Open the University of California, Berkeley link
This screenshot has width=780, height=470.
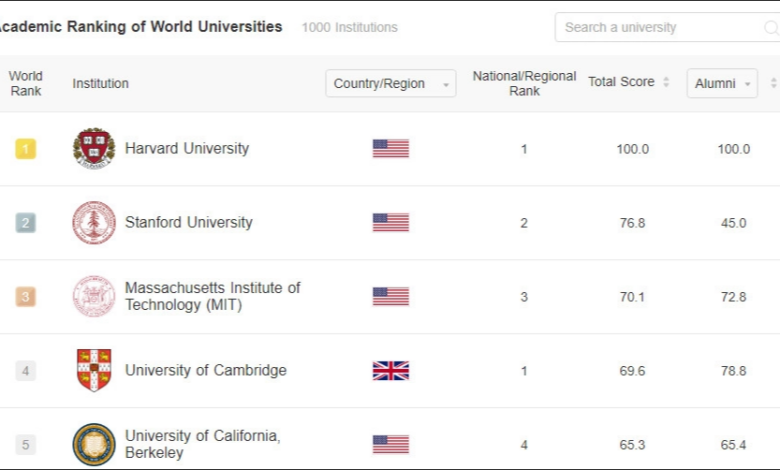[202, 444]
